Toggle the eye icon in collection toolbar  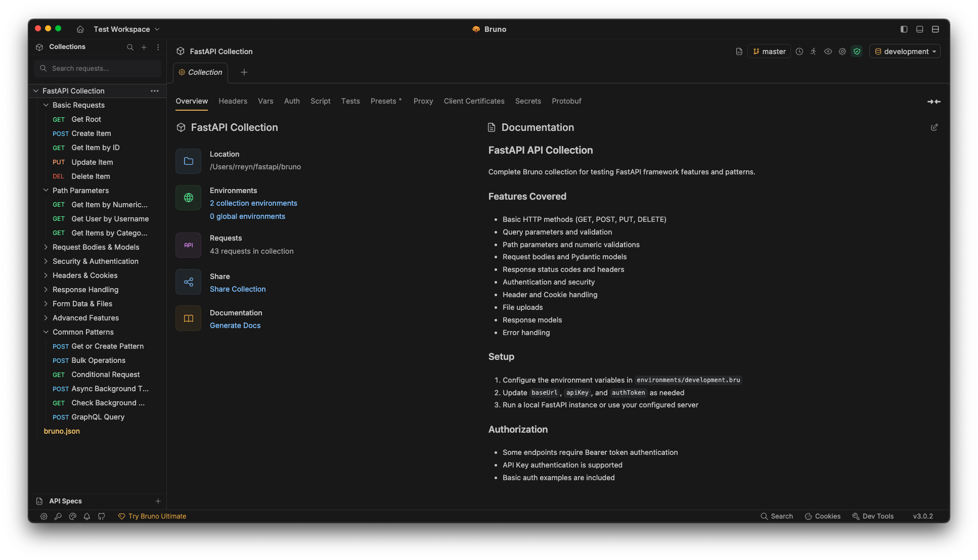(x=828, y=52)
